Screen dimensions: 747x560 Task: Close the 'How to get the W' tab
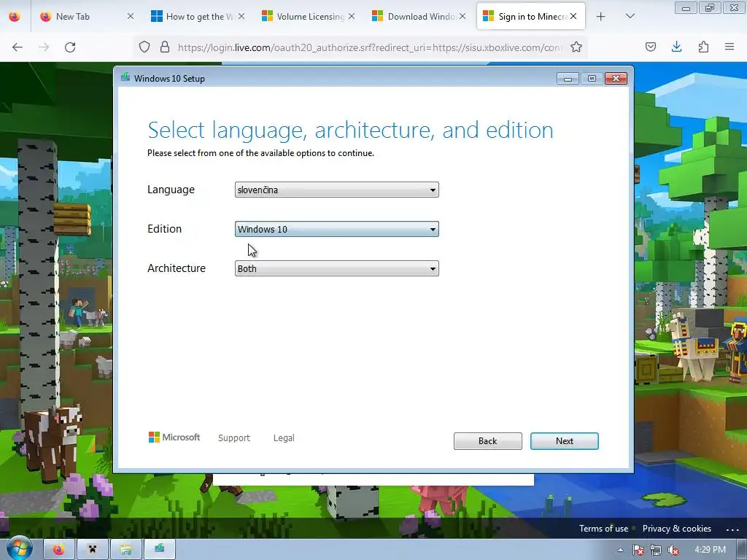tap(241, 16)
